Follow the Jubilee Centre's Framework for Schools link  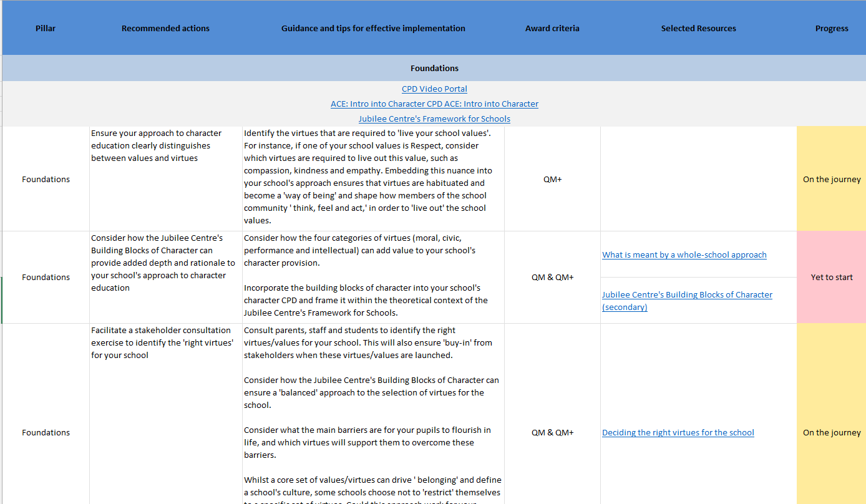coord(434,119)
